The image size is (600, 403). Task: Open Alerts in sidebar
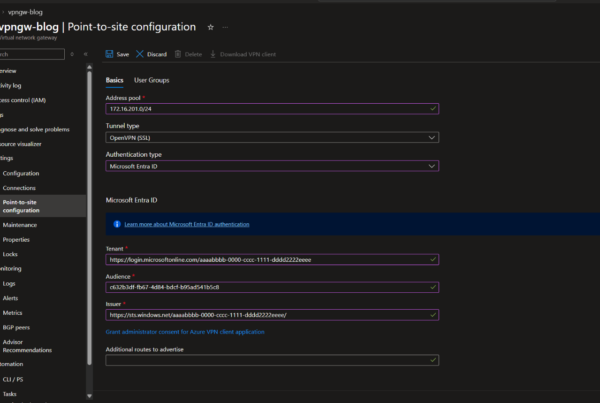pyautogui.click(x=10, y=298)
